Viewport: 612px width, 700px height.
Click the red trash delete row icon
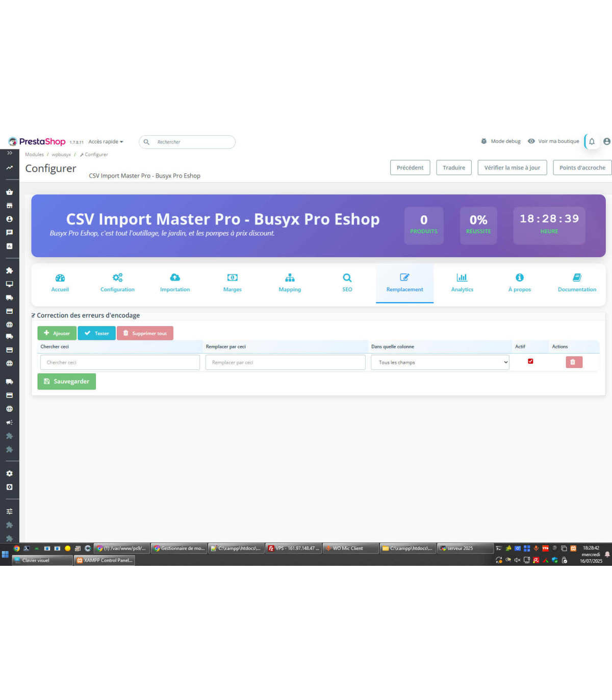[573, 362]
